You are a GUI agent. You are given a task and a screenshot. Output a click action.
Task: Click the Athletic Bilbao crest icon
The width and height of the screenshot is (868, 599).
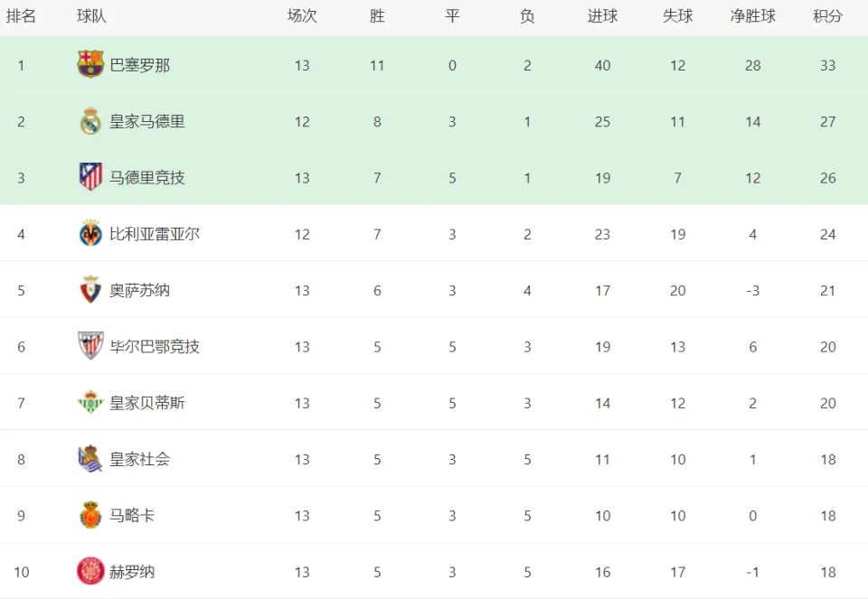90,346
